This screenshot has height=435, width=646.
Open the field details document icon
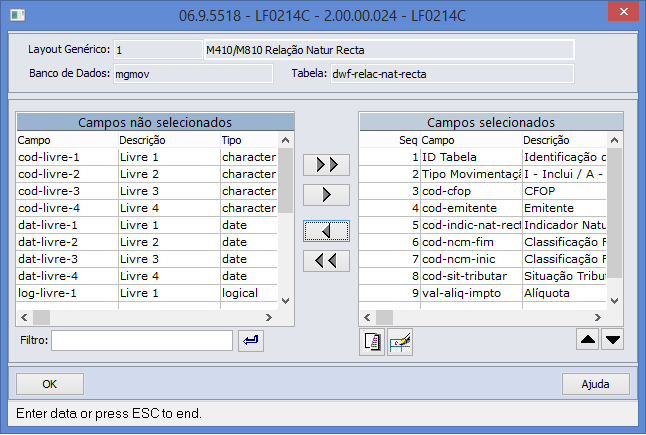pyautogui.click(x=372, y=342)
